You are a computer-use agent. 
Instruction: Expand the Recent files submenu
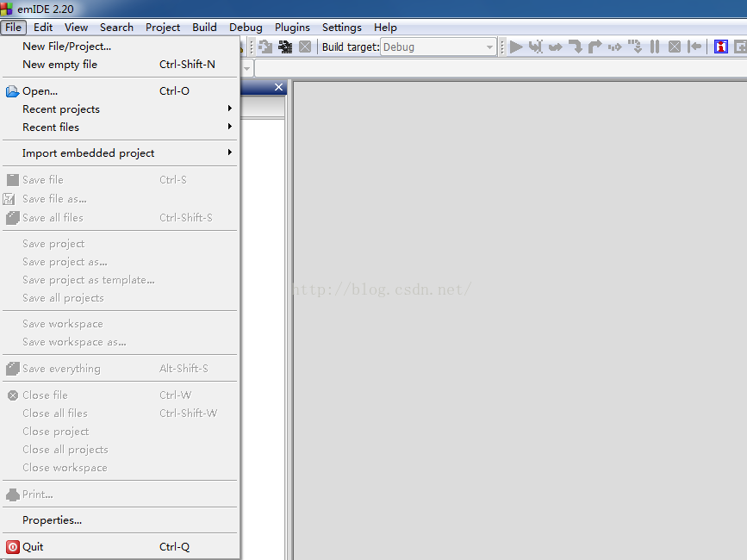point(120,128)
